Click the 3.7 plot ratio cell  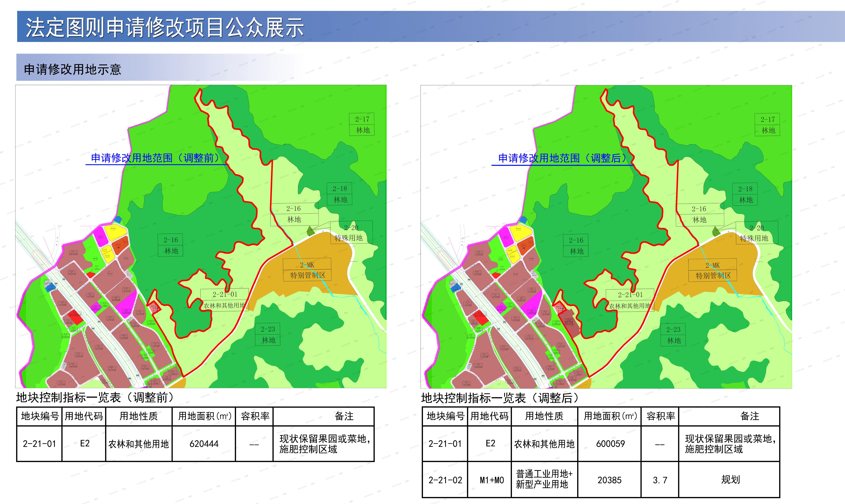point(660,480)
